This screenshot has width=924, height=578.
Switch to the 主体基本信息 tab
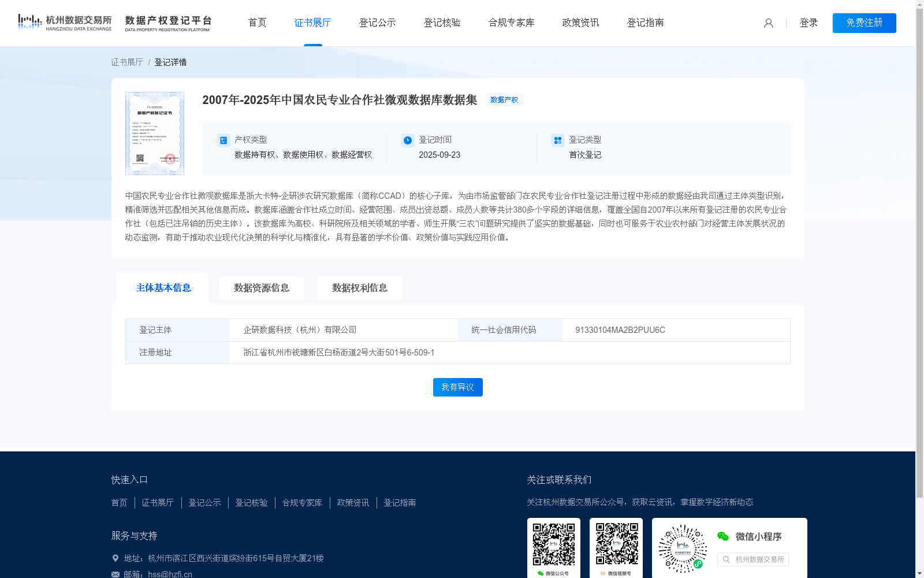coord(163,288)
